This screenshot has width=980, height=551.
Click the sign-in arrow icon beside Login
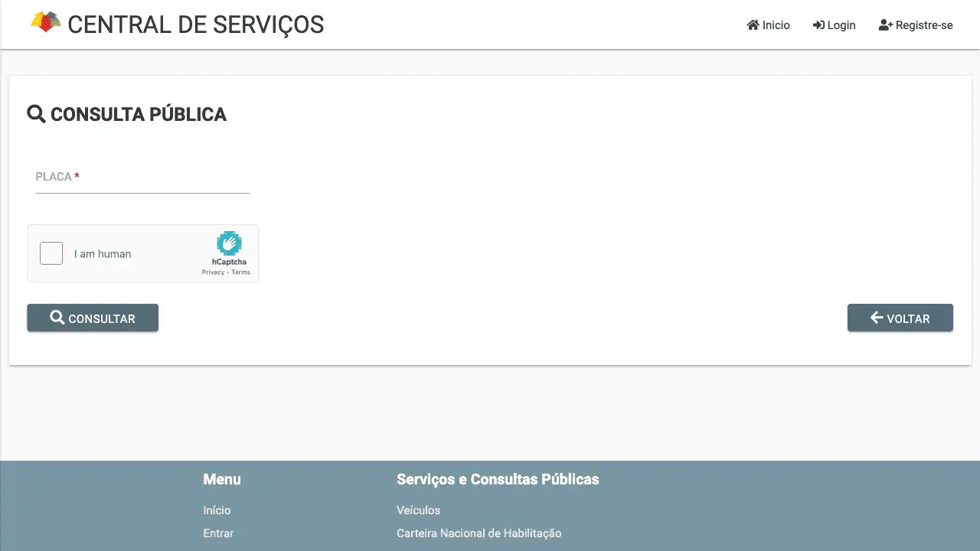pyautogui.click(x=818, y=25)
